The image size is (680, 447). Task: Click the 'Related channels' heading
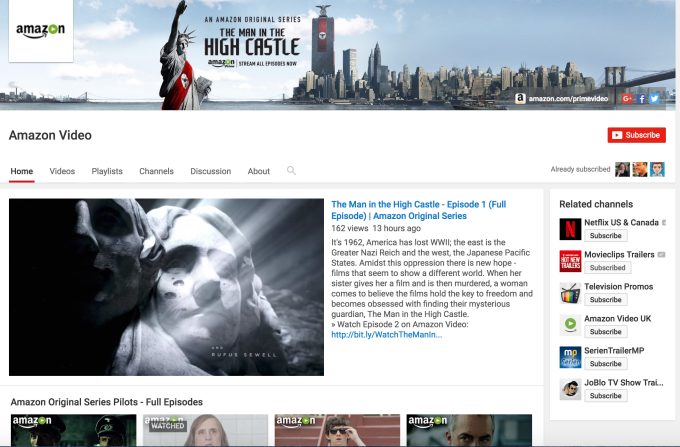click(596, 204)
